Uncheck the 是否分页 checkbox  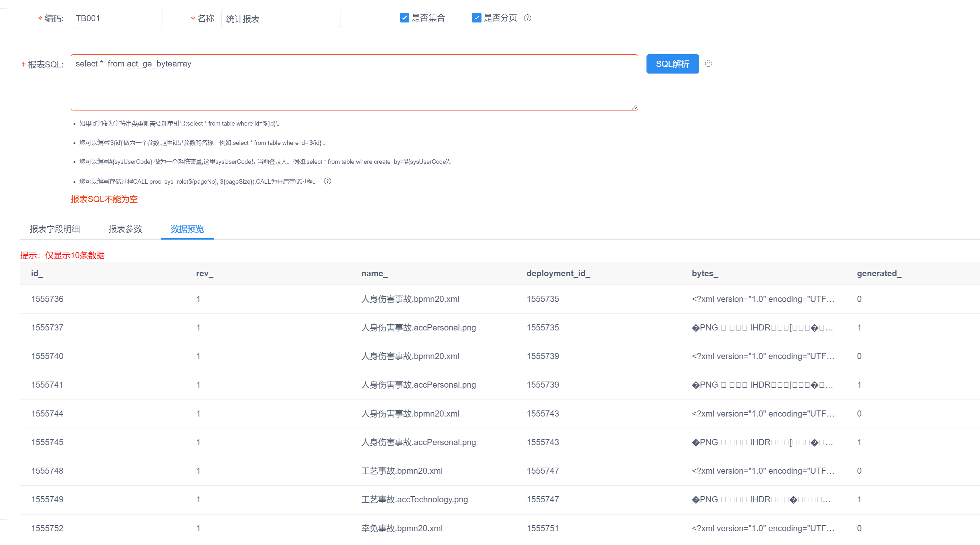tap(476, 18)
